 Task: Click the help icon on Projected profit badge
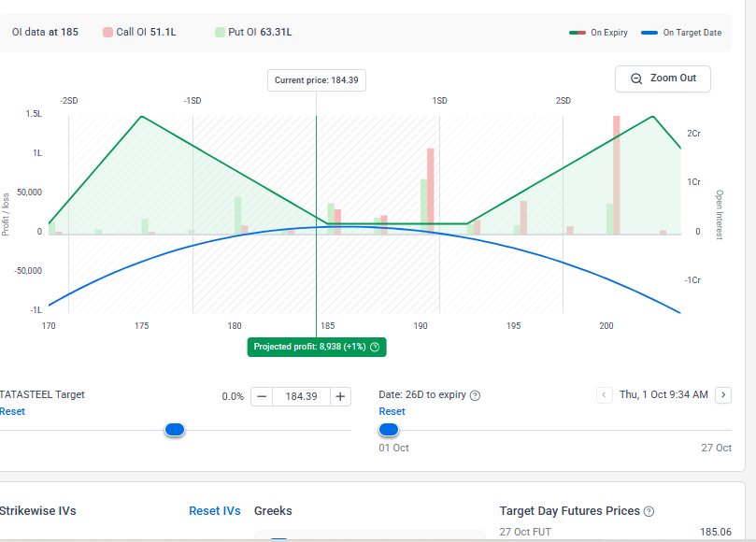pyautogui.click(x=375, y=348)
